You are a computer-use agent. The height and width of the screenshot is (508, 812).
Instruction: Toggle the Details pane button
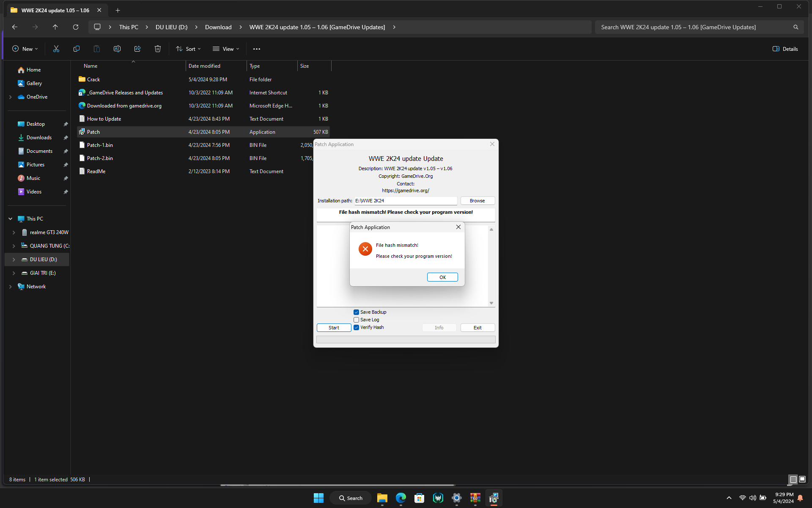(x=785, y=49)
